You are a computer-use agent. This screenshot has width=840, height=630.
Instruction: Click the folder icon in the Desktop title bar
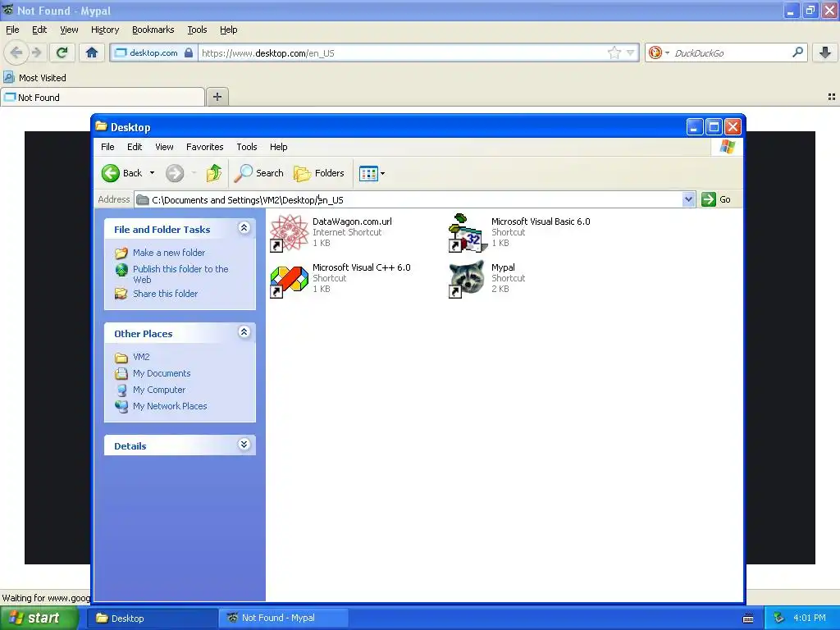point(101,126)
